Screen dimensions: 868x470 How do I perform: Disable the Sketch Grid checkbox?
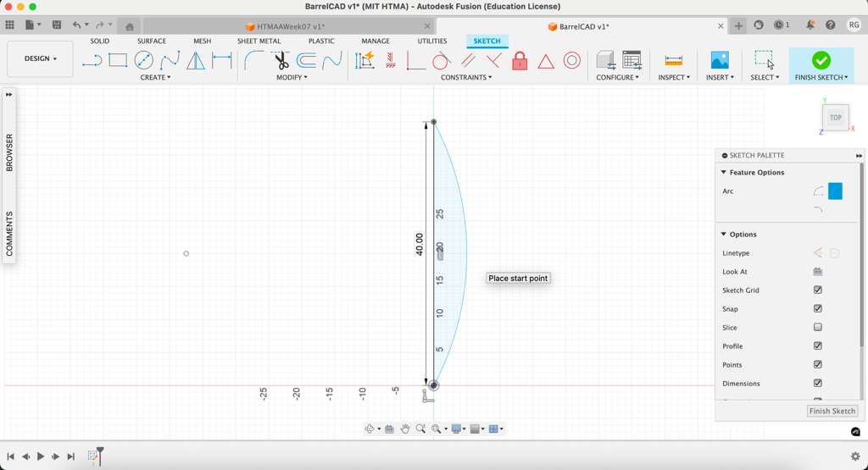pyautogui.click(x=817, y=290)
